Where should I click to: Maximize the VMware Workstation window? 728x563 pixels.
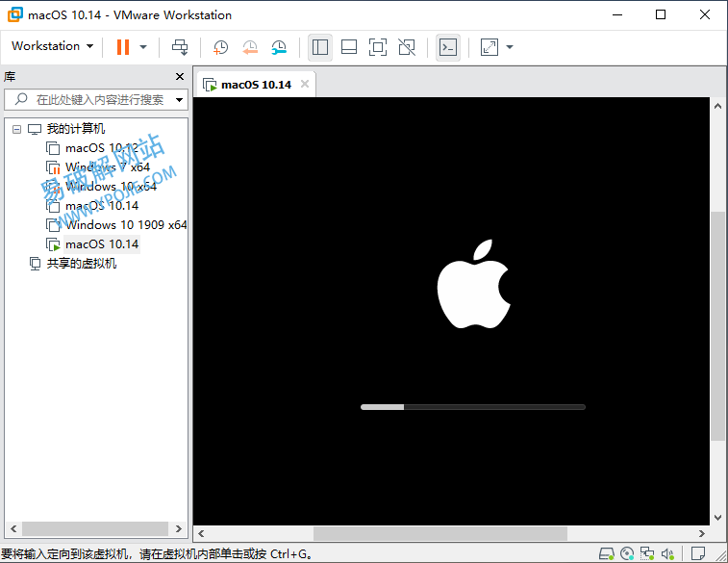(661, 14)
